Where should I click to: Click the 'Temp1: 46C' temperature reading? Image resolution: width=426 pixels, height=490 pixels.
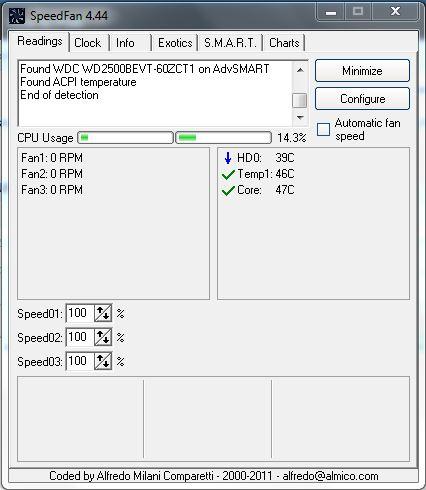266,174
